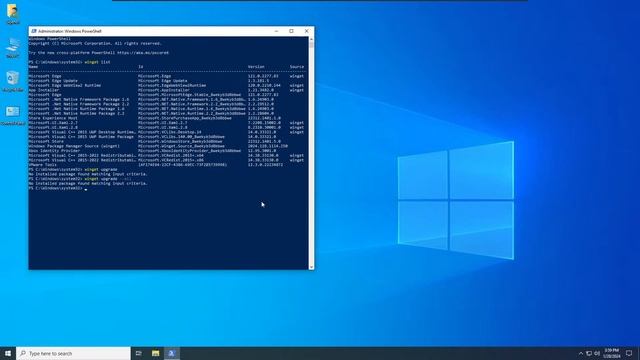The width and height of the screenshot is (640, 360).
Task: Select the PowerShell taskbar button
Action: point(172,353)
